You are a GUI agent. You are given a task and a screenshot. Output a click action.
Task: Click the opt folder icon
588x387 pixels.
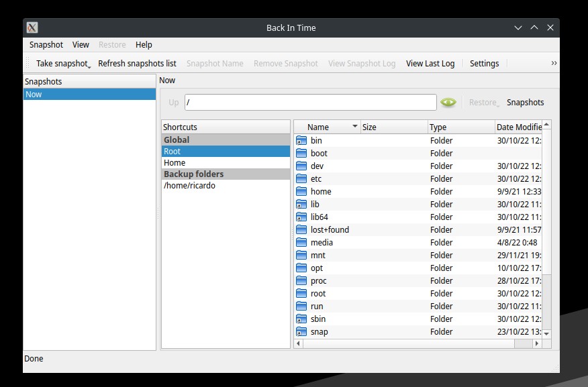[301, 268]
